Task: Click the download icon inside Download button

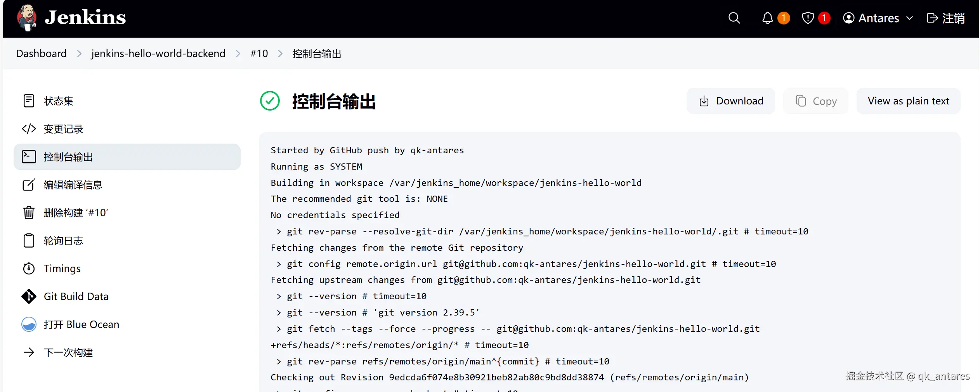Action: [704, 101]
